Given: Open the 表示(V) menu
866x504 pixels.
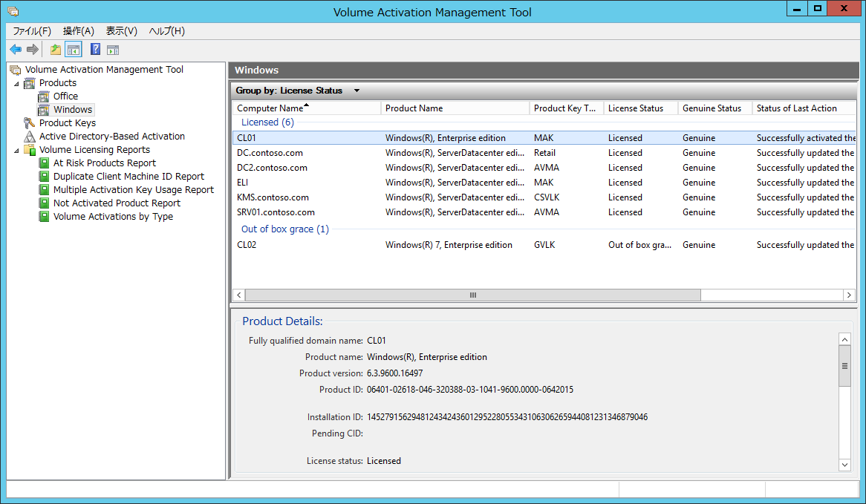Looking at the screenshot, I should click(x=122, y=31).
